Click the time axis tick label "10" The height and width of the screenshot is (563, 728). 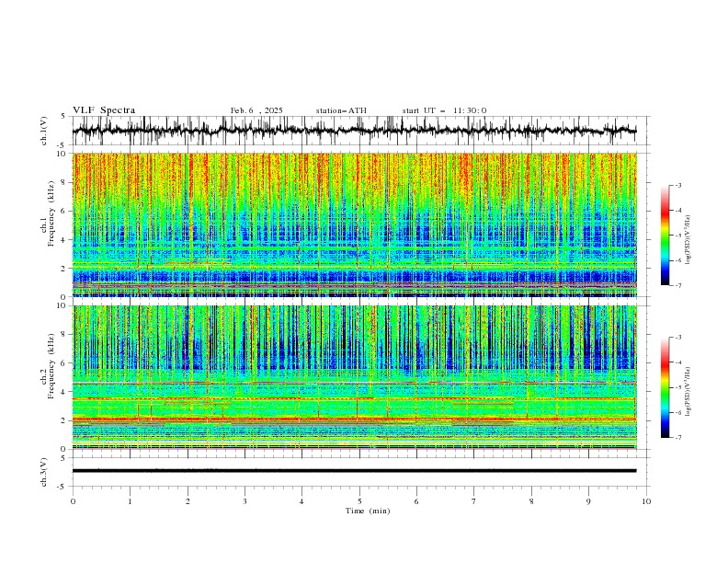[646, 501]
